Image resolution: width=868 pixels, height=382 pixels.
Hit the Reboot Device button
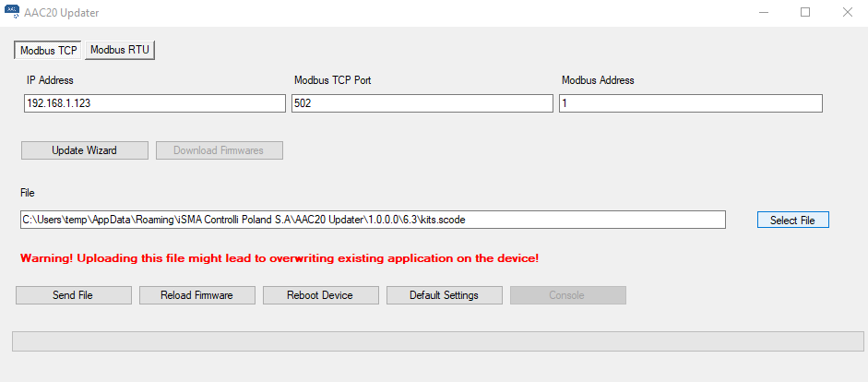[x=319, y=295]
